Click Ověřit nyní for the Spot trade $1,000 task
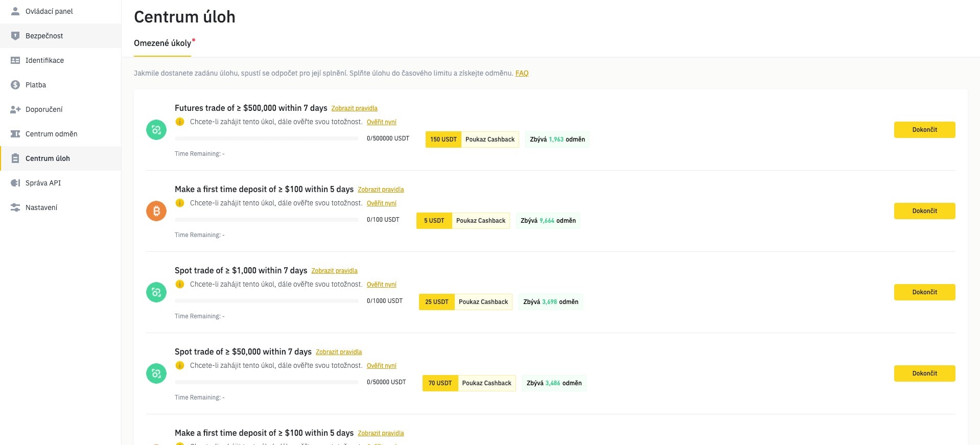Screen dimensions: 980x445 (x=381, y=285)
